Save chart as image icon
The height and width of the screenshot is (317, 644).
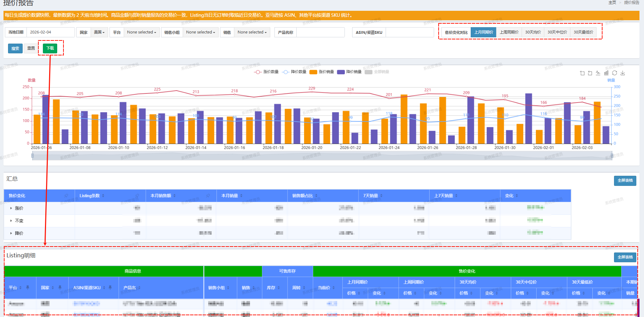coord(623,73)
